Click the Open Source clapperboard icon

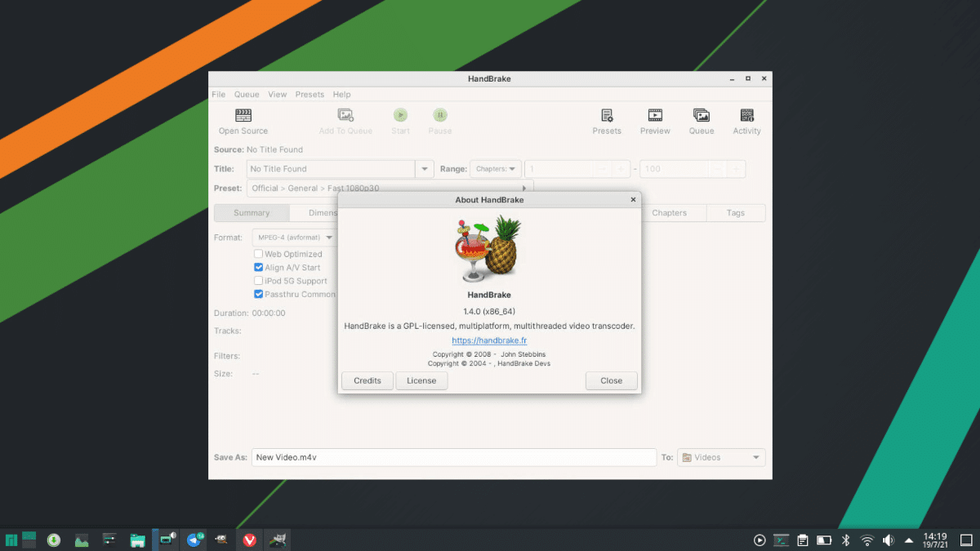pyautogui.click(x=243, y=116)
